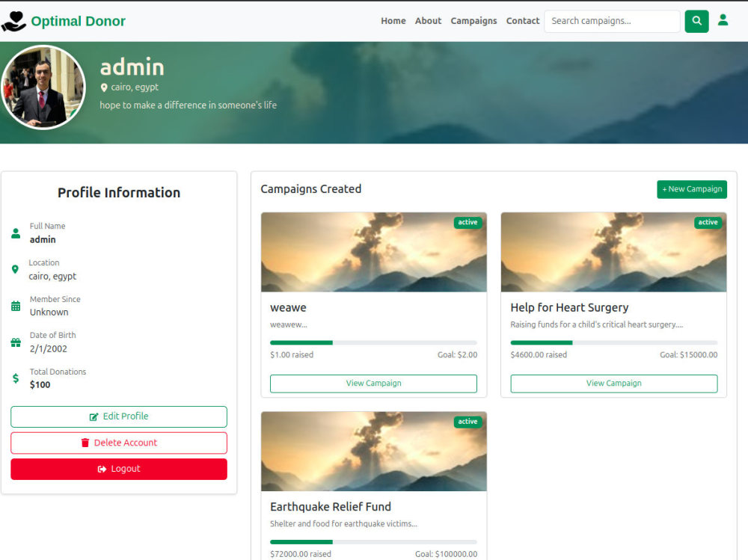Viewport: 748px width, 560px height.
Task: Click the 'Goal: $2.00' text
Action: [457, 355]
